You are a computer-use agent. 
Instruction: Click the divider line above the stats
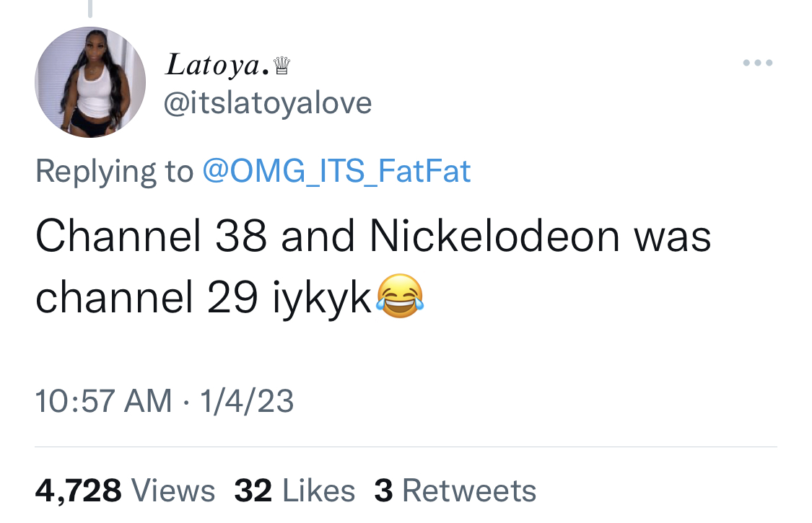(406, 447)
